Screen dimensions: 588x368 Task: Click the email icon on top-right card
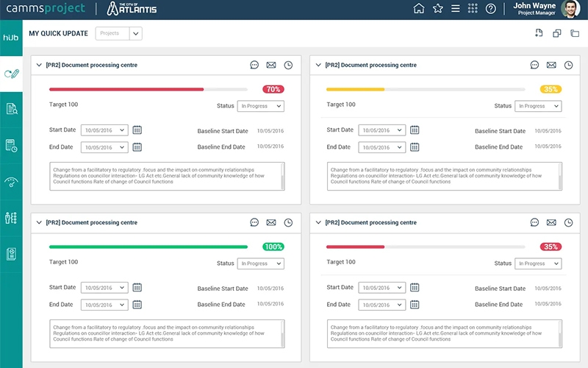[x=551, y=66]
